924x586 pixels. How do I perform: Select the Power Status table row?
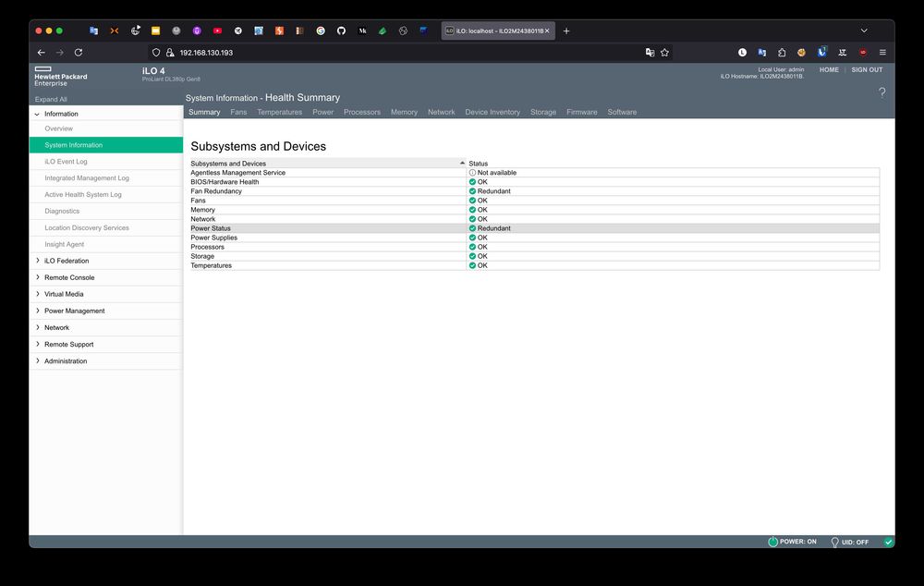534,228
